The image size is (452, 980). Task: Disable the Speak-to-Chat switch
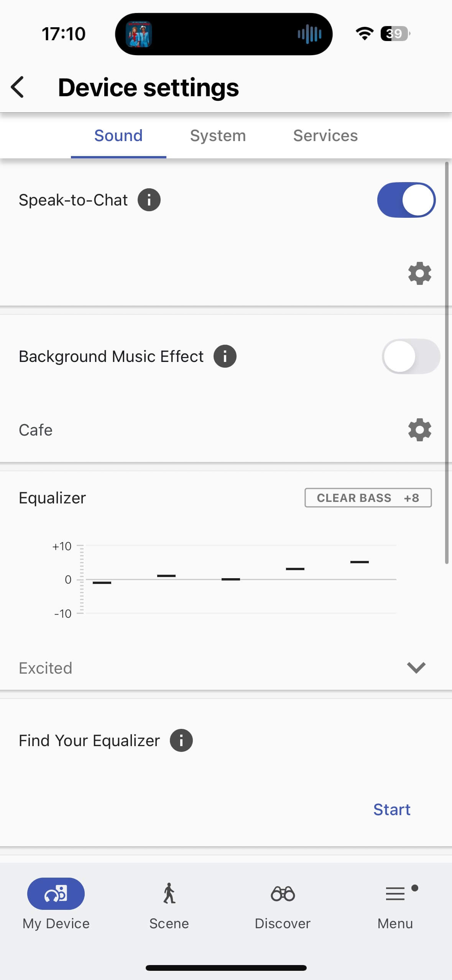406,200
